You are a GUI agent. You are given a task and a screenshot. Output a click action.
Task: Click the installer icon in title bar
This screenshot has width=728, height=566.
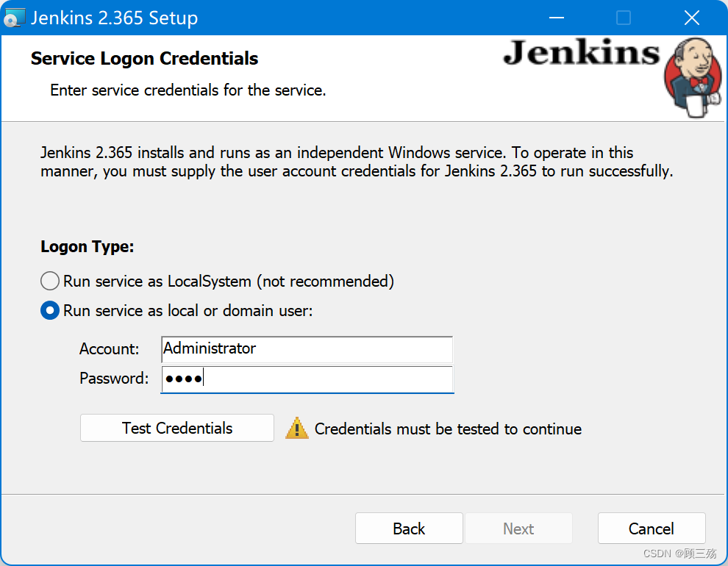point(14,18)
